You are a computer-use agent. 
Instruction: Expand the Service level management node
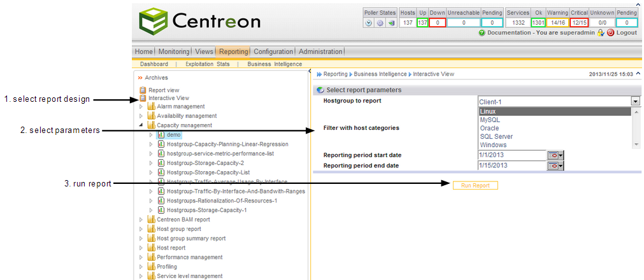pos(141,276)
